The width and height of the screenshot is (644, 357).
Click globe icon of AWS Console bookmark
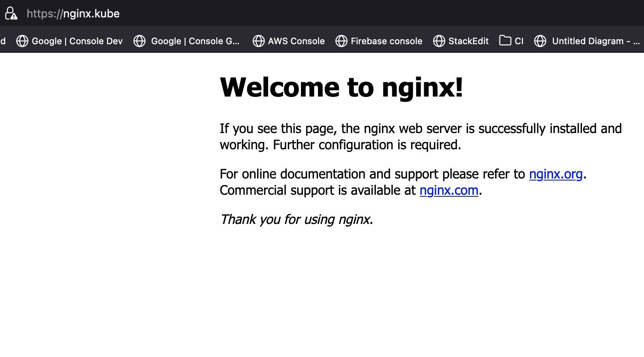[x=258, y=41]
